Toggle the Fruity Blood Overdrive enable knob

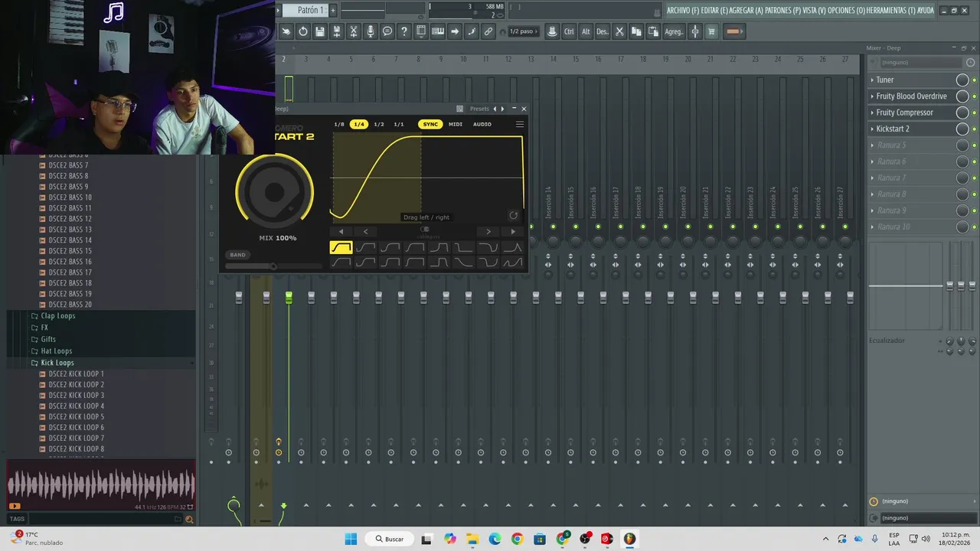(962, 96)
